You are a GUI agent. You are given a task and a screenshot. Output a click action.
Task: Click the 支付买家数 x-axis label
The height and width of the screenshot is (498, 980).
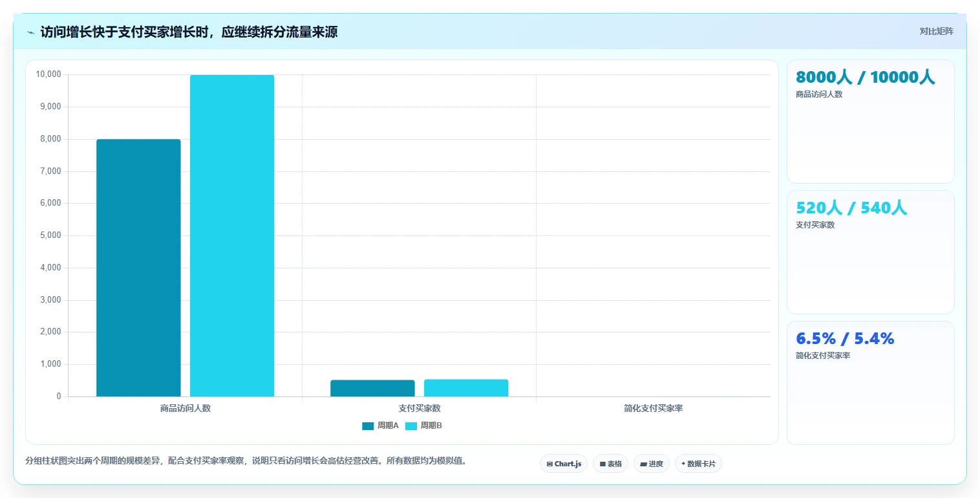pos(420,408)
